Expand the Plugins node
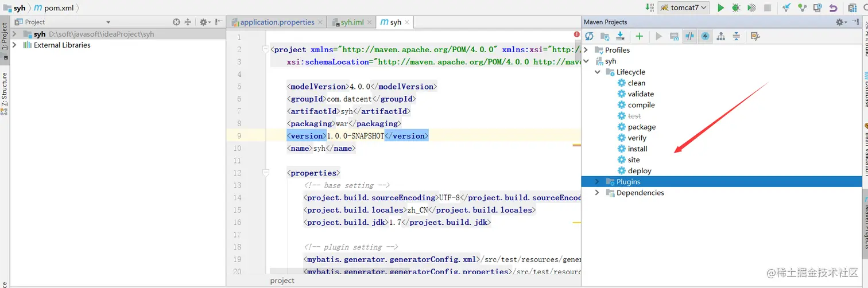Image resolution: width=868 pixels, height=288 pixels. 597,181
